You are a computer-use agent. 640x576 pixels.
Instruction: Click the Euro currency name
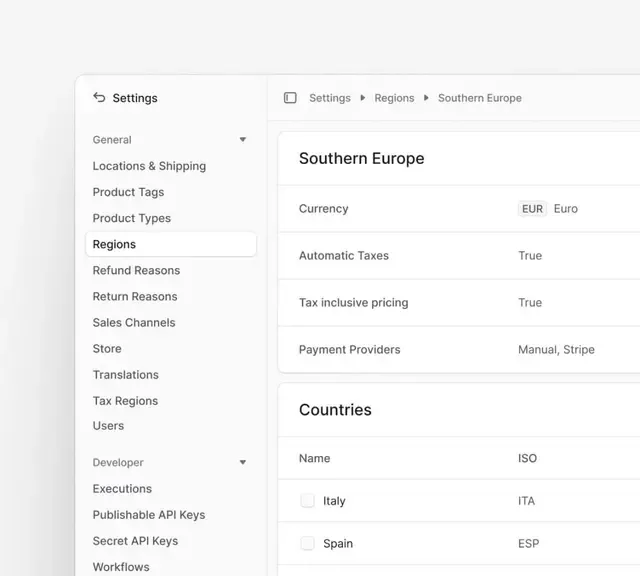(x=566, y=209)
